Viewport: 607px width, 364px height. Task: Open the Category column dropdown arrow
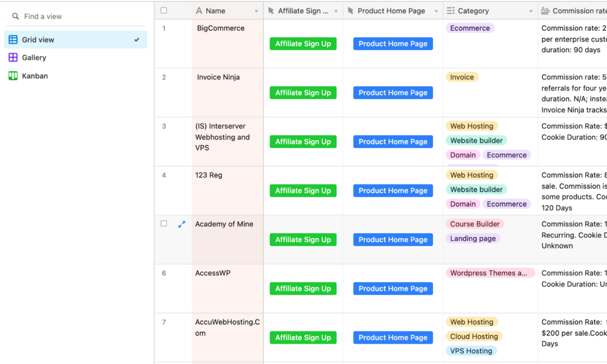pyautogui.click(x=531, y=11)
